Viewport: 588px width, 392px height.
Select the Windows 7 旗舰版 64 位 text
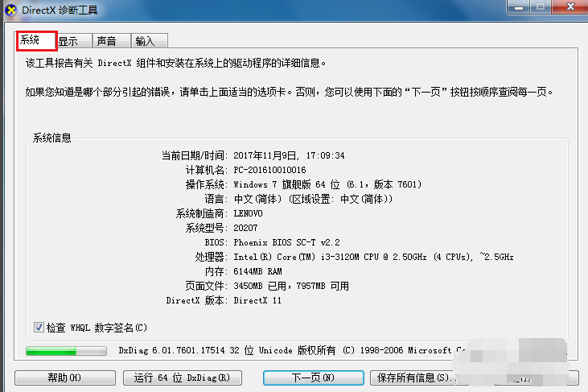coord(327,184)
